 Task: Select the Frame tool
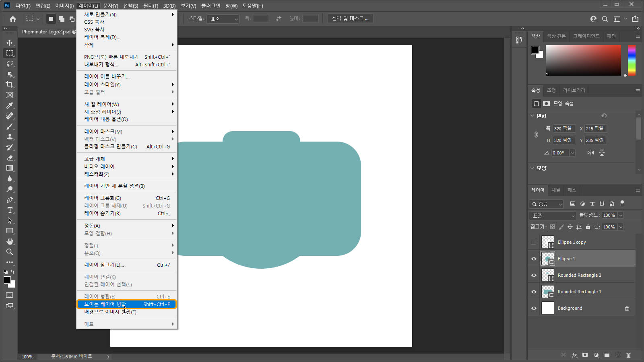[10, 95]
